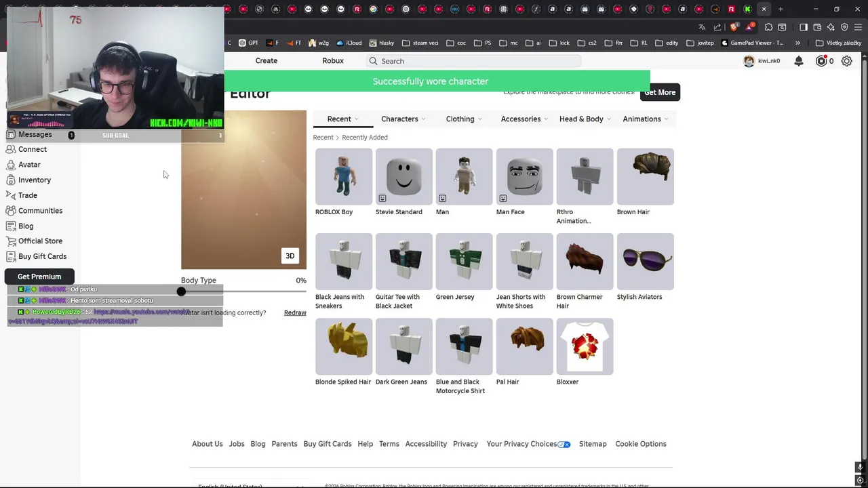Open the Robux balance icon
Image resolution: width=868 pixels, height=488 pixels.
(x=821, y=61)
